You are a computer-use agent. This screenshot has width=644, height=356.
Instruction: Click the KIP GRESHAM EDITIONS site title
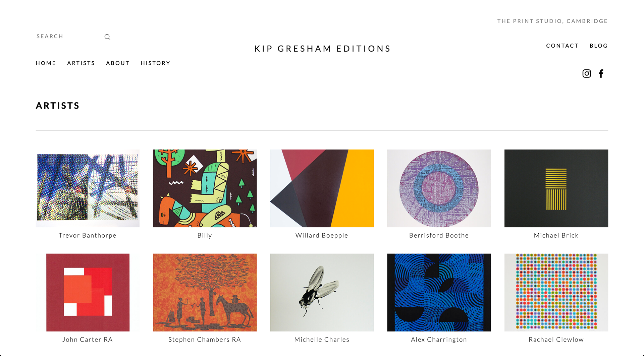coord(322,48)
